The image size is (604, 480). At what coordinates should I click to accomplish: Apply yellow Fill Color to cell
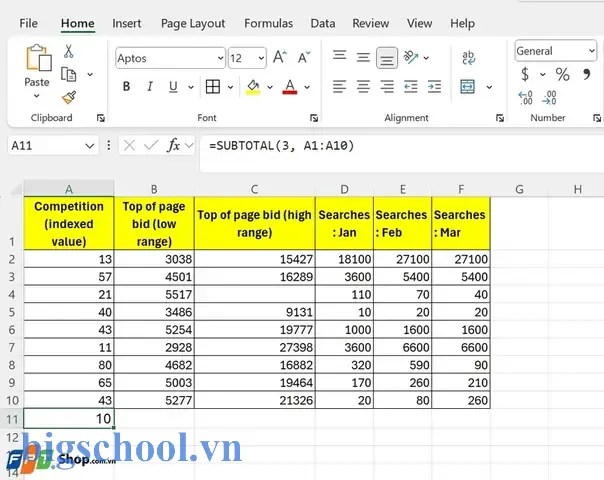pyautogui.click(x=253, y=87)
